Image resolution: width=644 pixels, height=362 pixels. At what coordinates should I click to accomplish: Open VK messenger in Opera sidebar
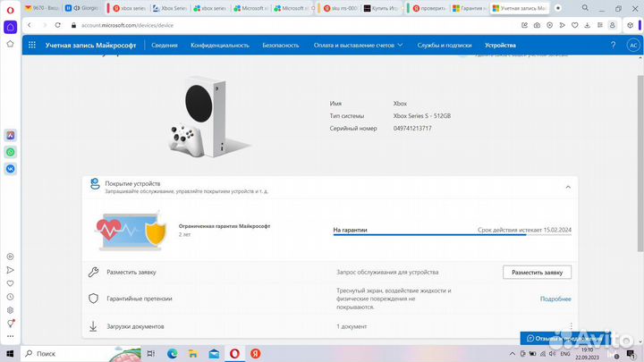10,169
